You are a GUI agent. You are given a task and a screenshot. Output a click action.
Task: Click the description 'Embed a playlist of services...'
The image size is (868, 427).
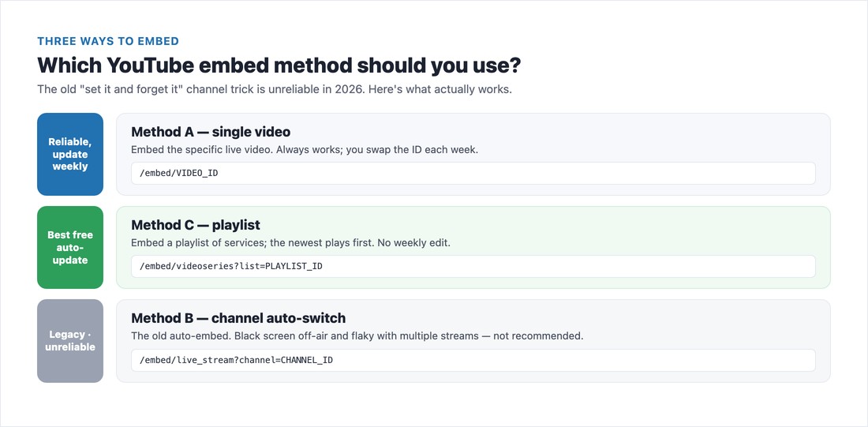pyautogui.click(x=291, y=242)
